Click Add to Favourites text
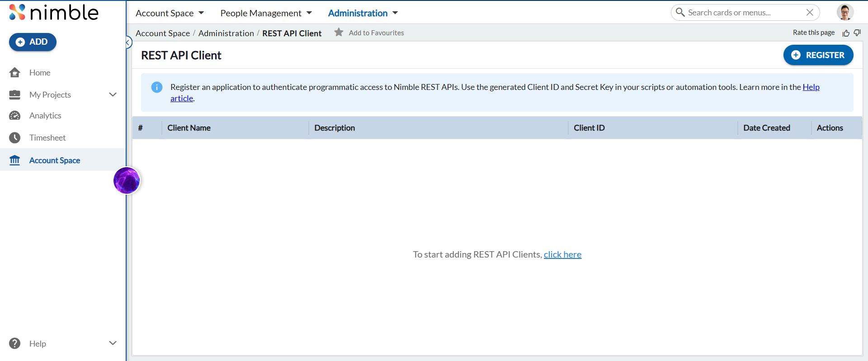868x361 pixels. [377, 33]
